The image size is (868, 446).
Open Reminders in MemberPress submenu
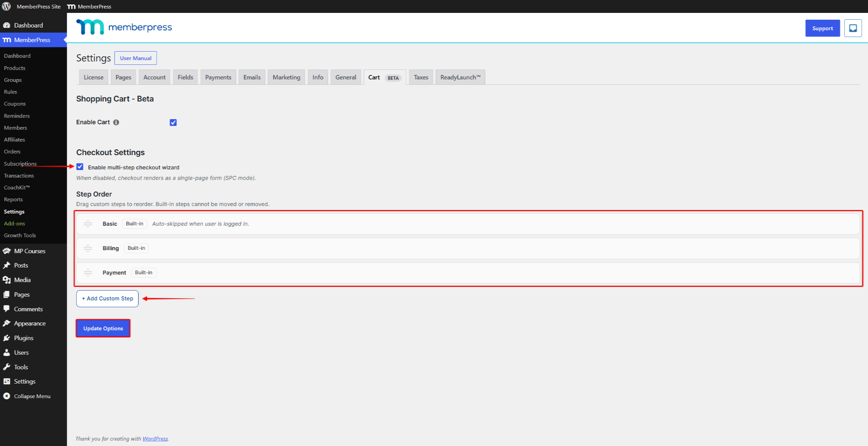tap(17, 116)
